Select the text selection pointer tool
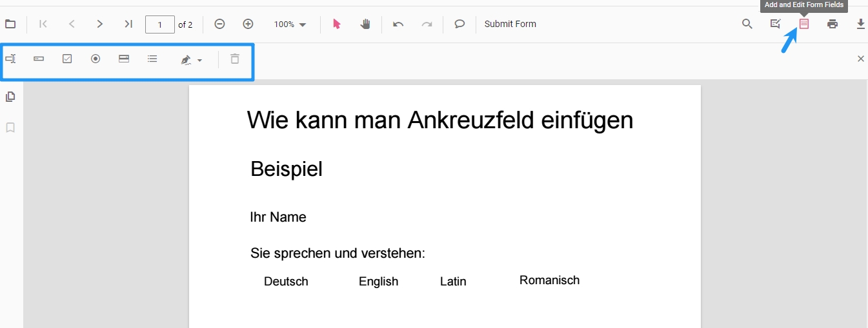 point(336,24)
